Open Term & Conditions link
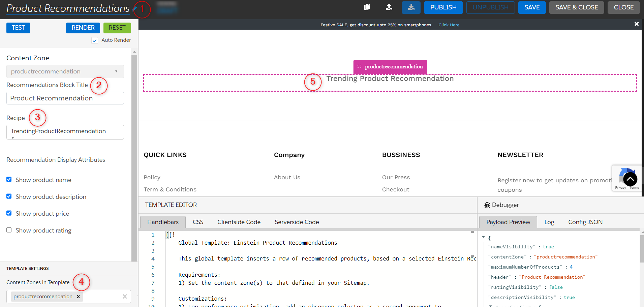Image resolution: width=644 pixels, height=307 pixels. (x=170, y=189)
